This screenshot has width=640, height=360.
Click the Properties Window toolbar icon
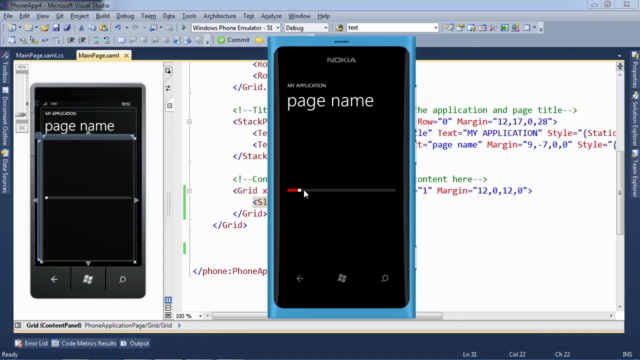coord(460,28)
